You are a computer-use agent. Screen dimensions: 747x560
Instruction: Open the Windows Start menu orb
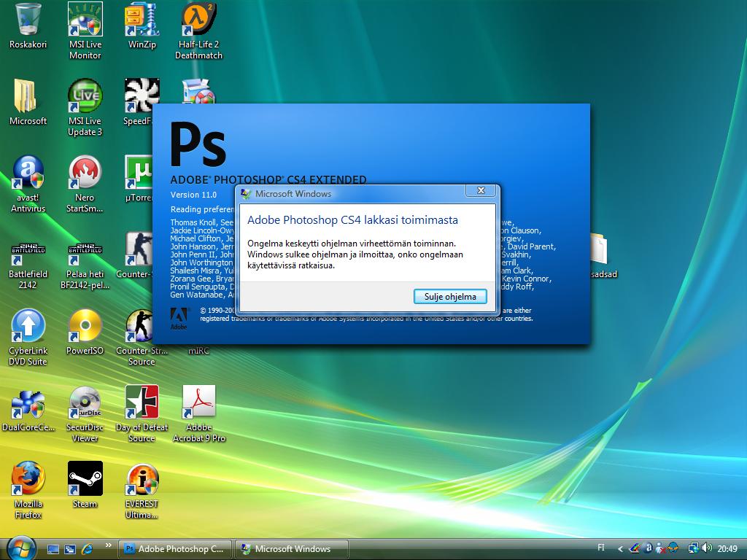pos(19,548)
